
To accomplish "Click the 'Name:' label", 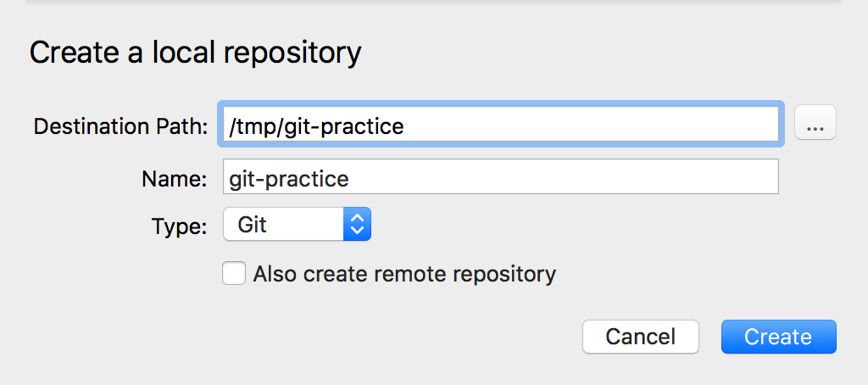I will click(175, 178).
